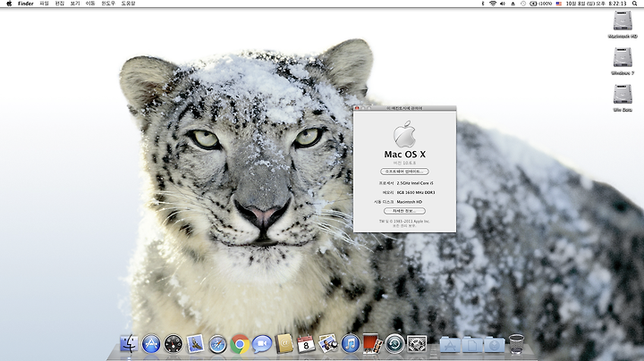Open the Documents folder stack in Dock
This screenshot has width=644, height=361.
tap(472, 345)
